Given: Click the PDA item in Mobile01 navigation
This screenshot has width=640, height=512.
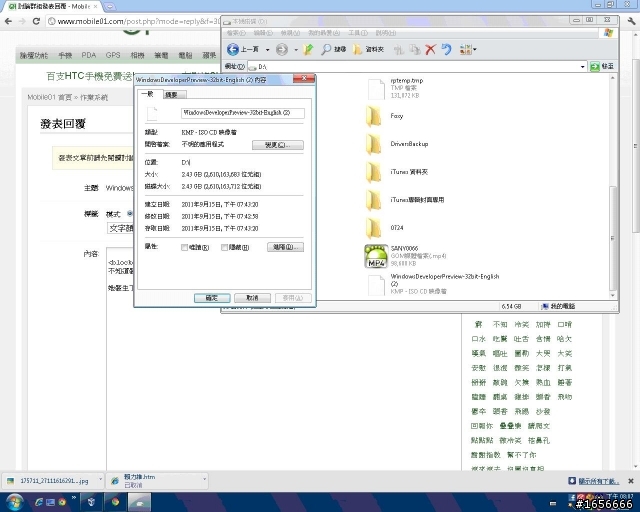Looking at the screenshot, I should [89, 56].
